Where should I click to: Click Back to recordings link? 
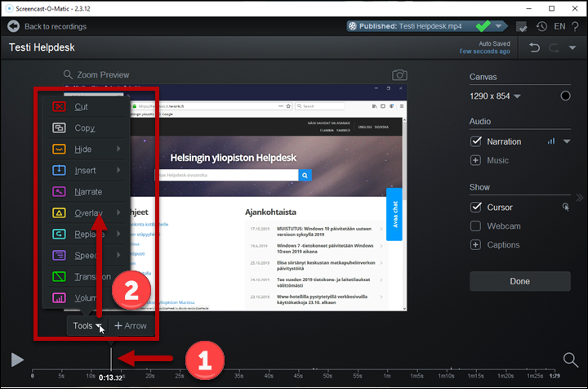pyautogui.click(x=56, y=27)
